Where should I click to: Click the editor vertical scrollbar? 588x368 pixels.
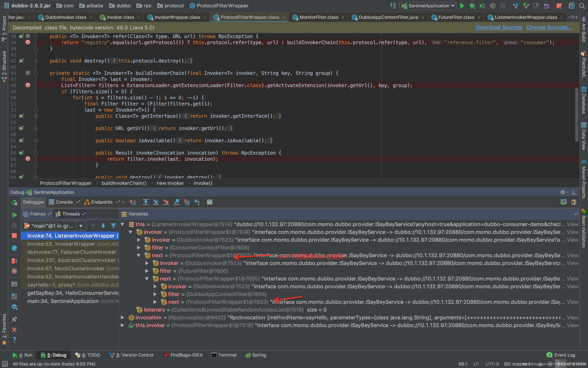coord(577,114)
